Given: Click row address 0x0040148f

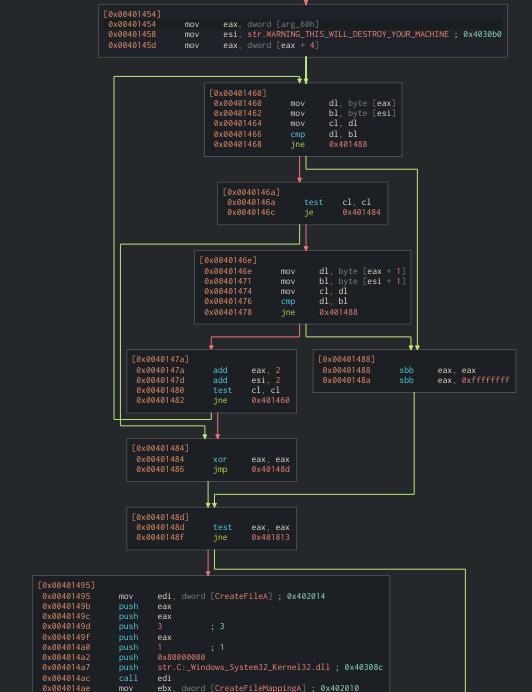Looking at the screenshot, I should pos(160,538).
